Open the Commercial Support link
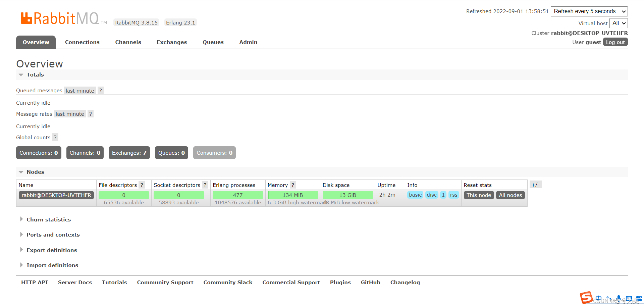This screenshot has height=307, width=644. coord(291,282)
